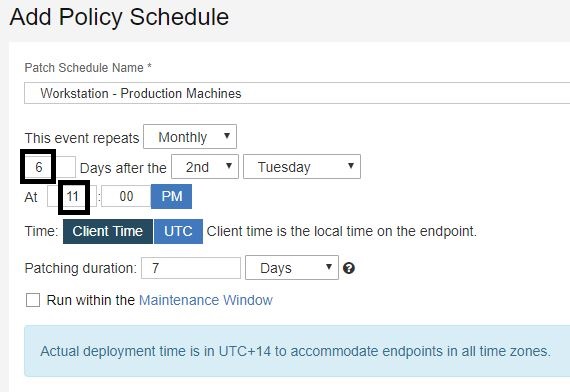Click the 2nd ordinal dropdown arrow
The height and width of the screenshot is (392, 570).
(x=229, y=166)
